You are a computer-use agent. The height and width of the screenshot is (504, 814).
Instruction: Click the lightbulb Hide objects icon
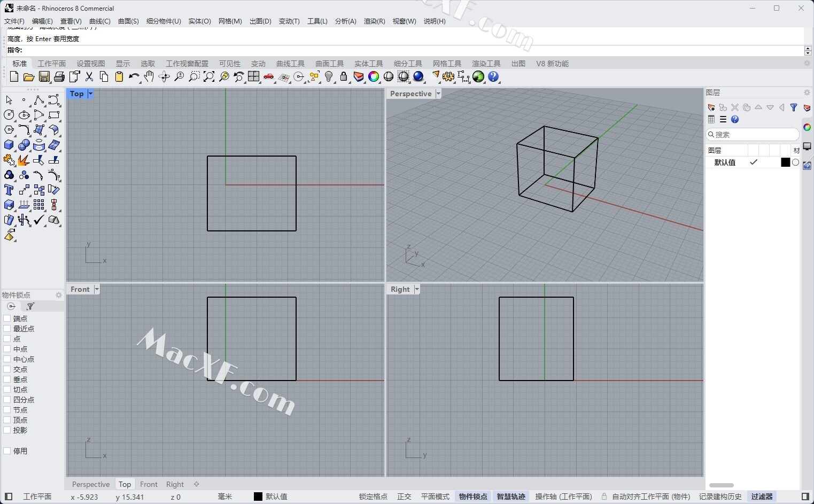tap(329, 76)
